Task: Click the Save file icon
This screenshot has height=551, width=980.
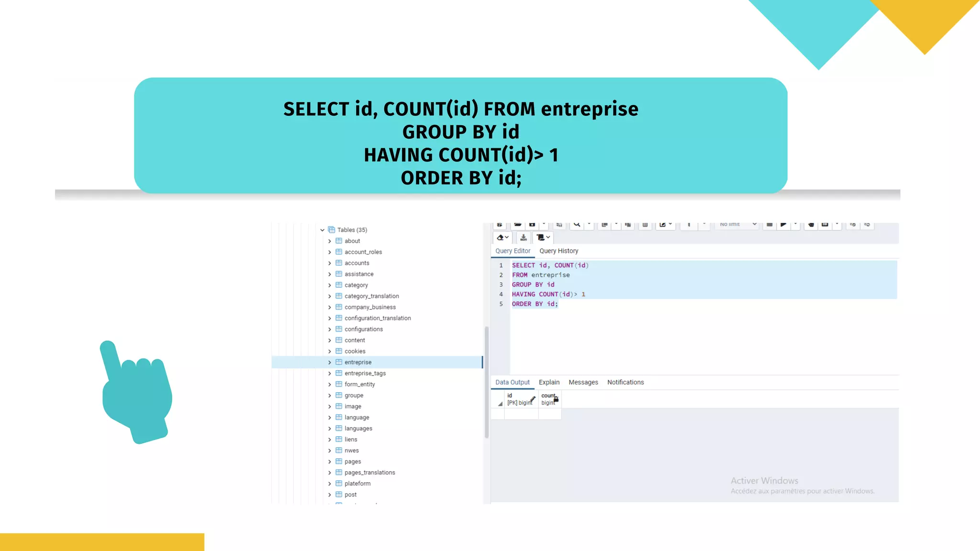Action: point(532,225)
